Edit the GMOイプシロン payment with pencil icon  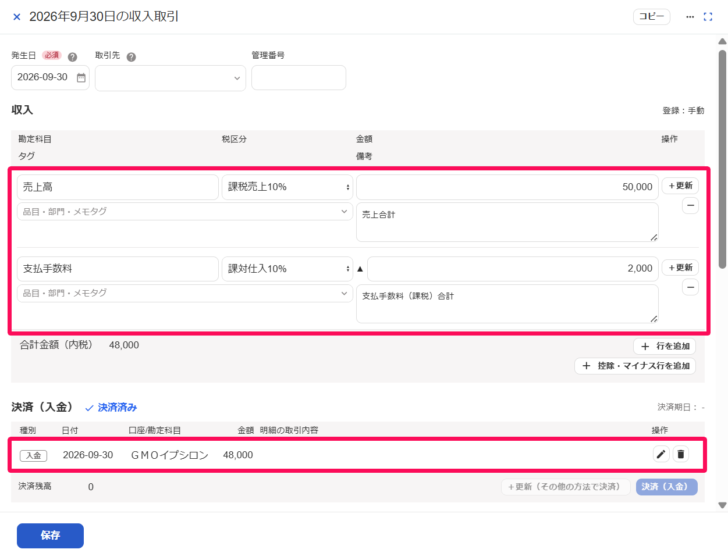(661, 454)
